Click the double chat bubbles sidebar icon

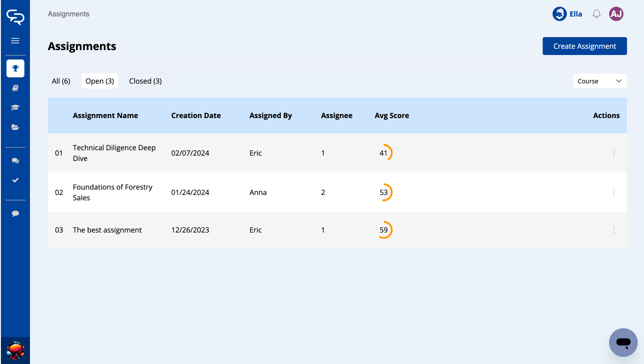[15, 161]
